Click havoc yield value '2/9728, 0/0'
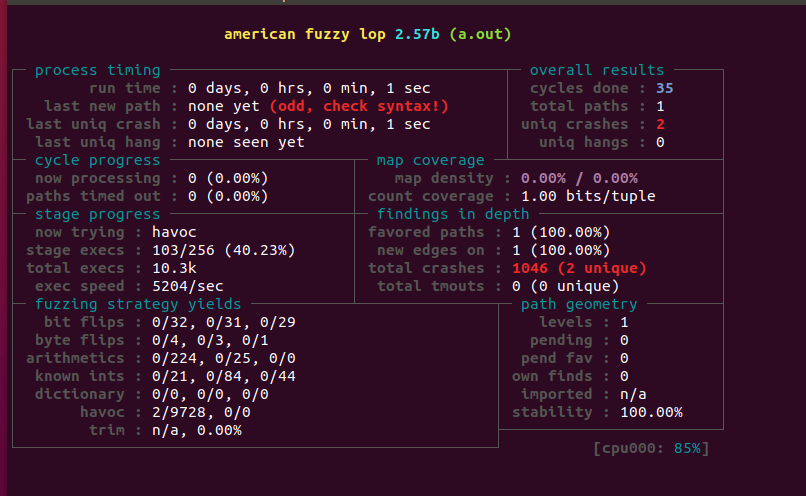This screenshot has width=806, height=496. [201, 412]
